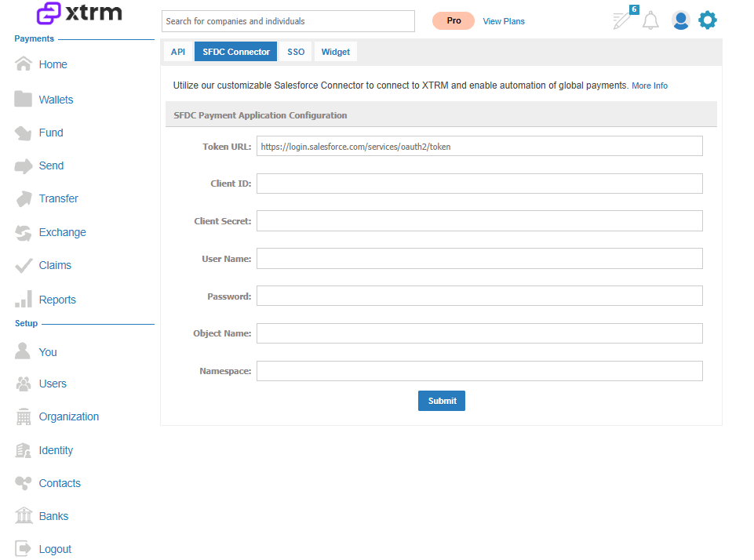The image size is (754, 560).
Task: Click into the Token URL field
Action: point(479,146)
